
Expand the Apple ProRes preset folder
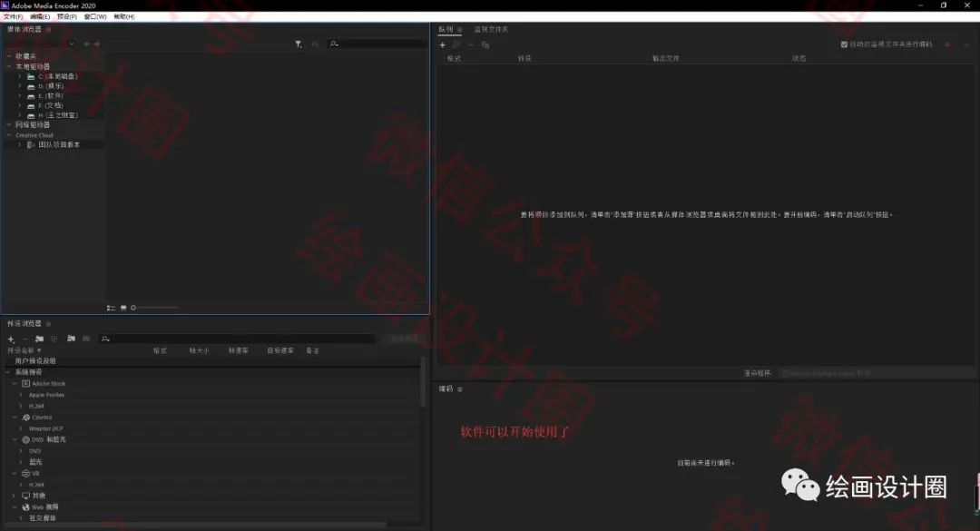21,395
